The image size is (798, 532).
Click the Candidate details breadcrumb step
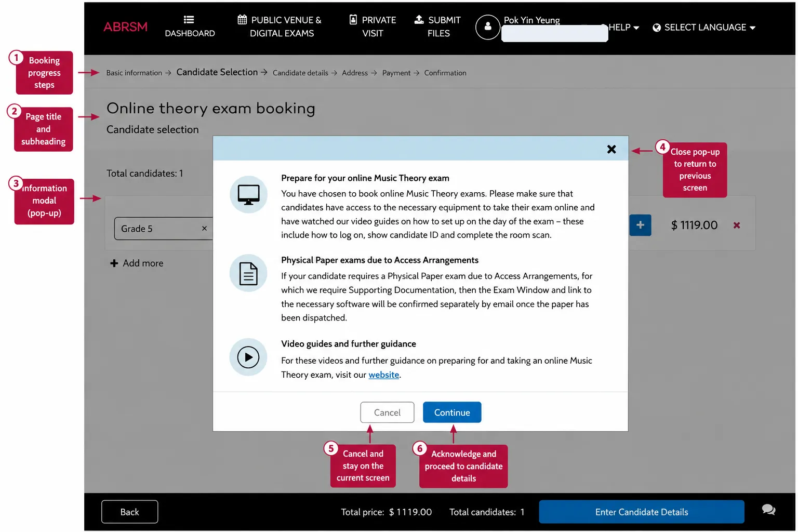coord(300,73)
